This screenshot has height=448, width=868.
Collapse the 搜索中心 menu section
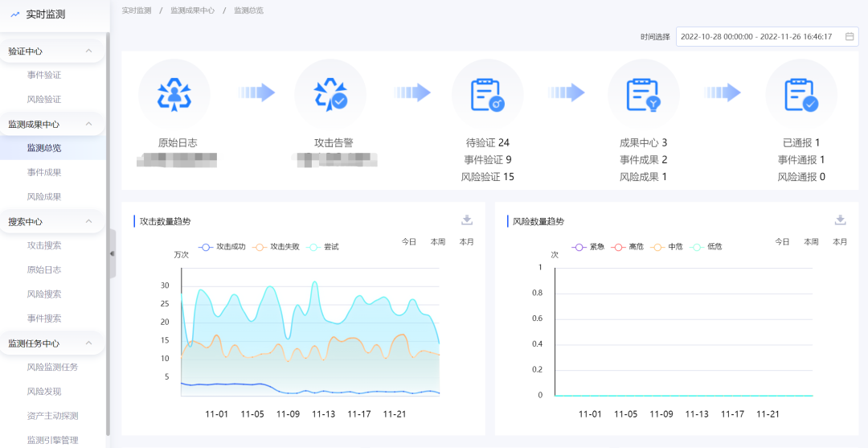[x=88, y=221]
